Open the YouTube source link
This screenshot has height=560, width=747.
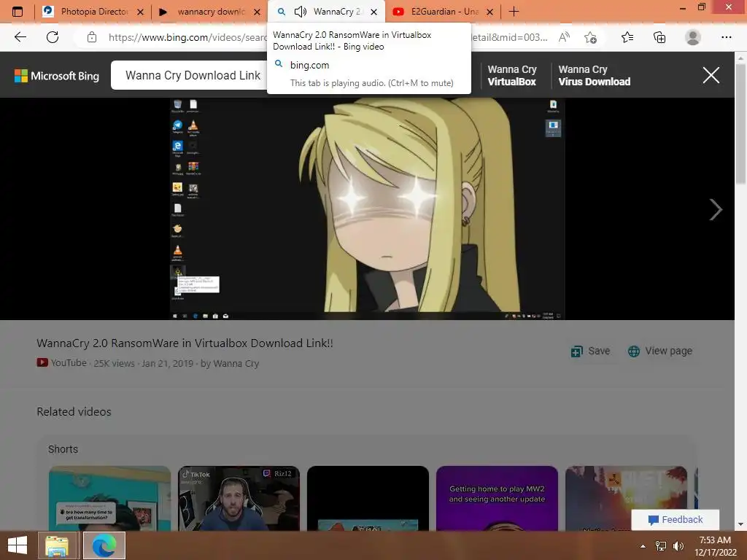pos(62,363)
